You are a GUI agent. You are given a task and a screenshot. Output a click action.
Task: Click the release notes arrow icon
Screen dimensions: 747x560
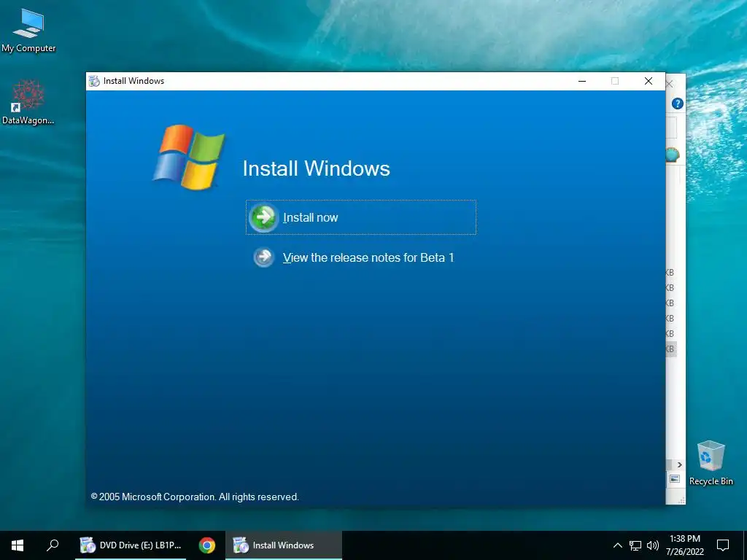263,257
